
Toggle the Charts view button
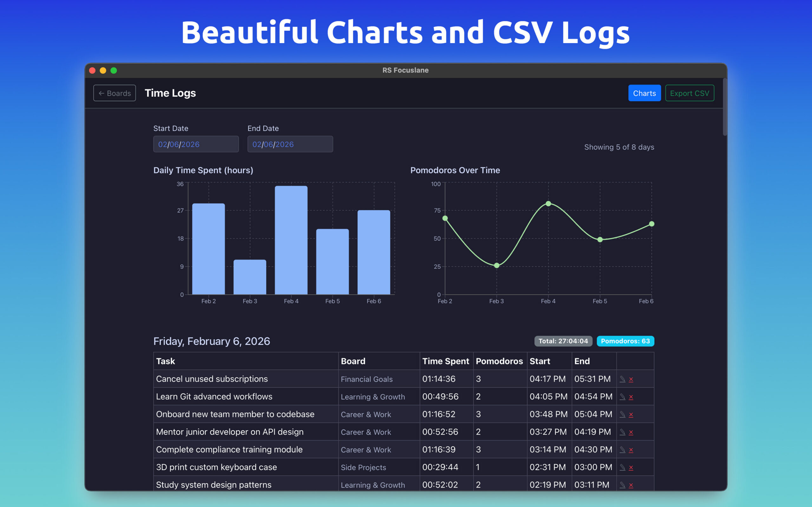[x=644, y=93]
